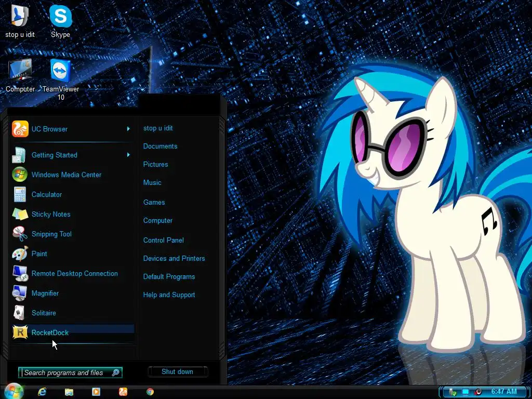This screenshot has height=399, width=532.
Task: Select the Paint label
Action: click(39, 254)
